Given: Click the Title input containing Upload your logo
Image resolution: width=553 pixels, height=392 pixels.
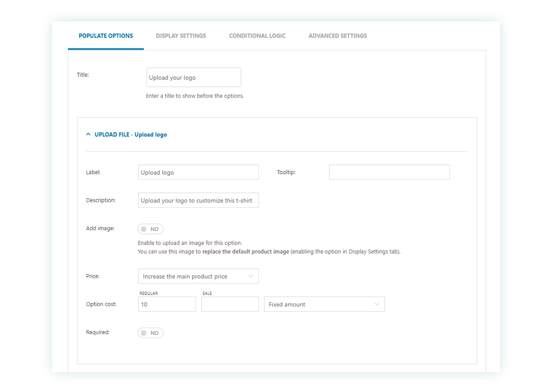Looking at the screenshot, I should point(193,77).
